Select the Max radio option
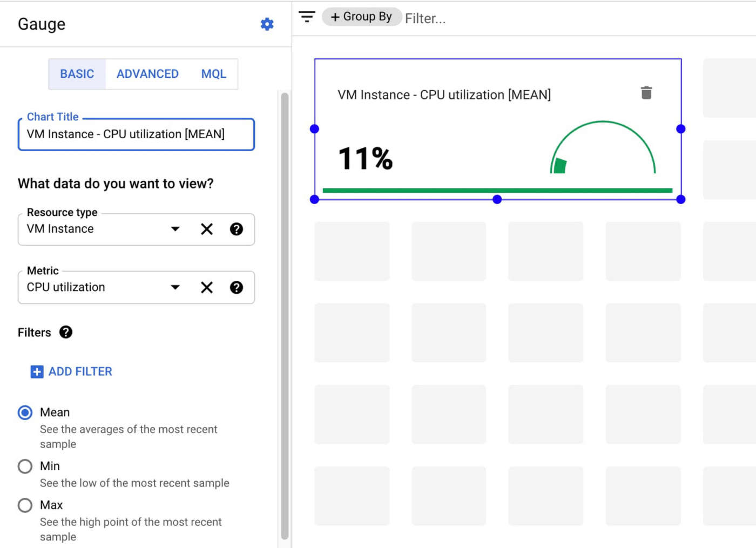The height and width of the screenshot is (548, 756). (25, 505)
